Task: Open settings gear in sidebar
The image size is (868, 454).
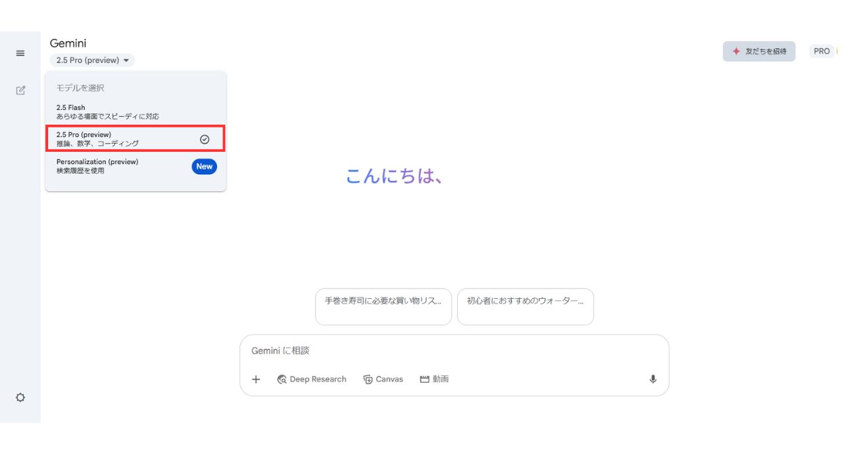Action: [x=20, y=397]
